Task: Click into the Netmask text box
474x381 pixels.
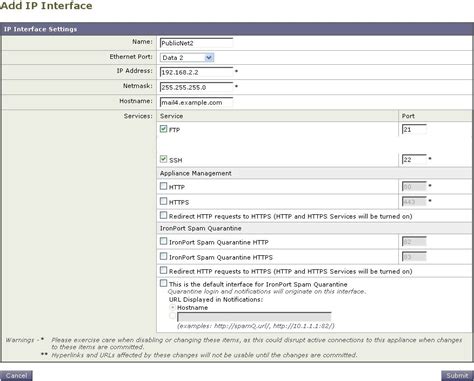Action: tap(196, 87)
